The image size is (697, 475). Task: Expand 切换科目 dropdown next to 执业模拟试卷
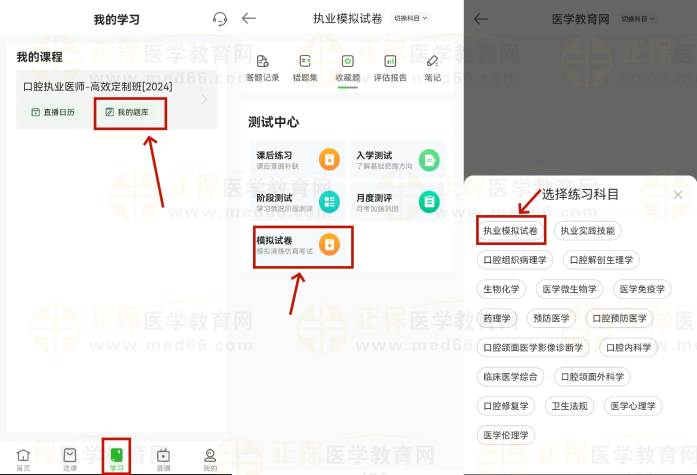point(411,19)
